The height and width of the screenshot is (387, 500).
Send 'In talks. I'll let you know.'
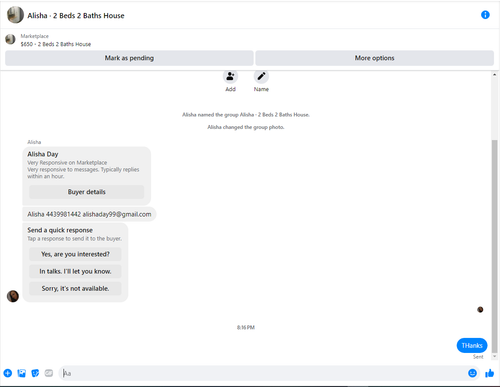pyautogui.click(x=75, y=271)
